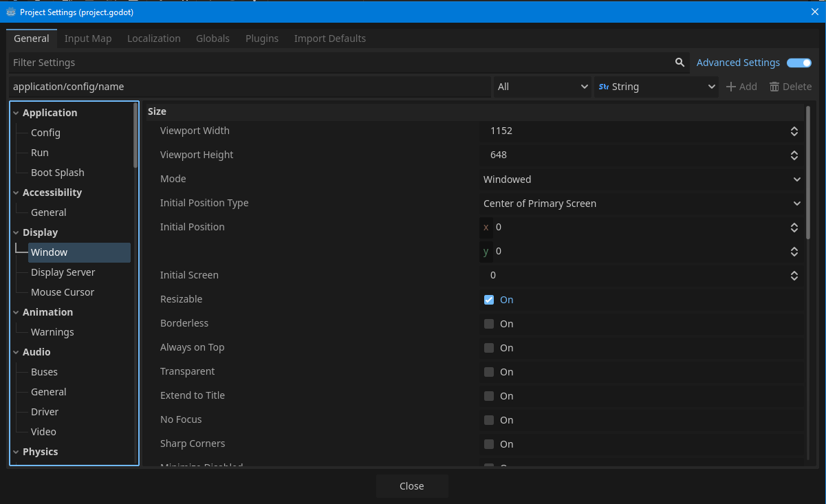
Task: Enable the Borderless checkbox
Action: click(489, 324)
